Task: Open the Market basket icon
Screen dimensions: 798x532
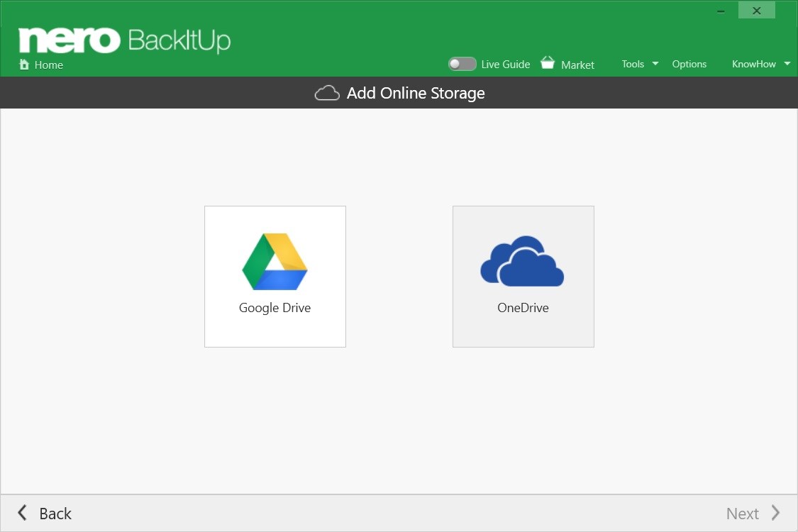Action: pyautogui.click(x=548, y=62)
